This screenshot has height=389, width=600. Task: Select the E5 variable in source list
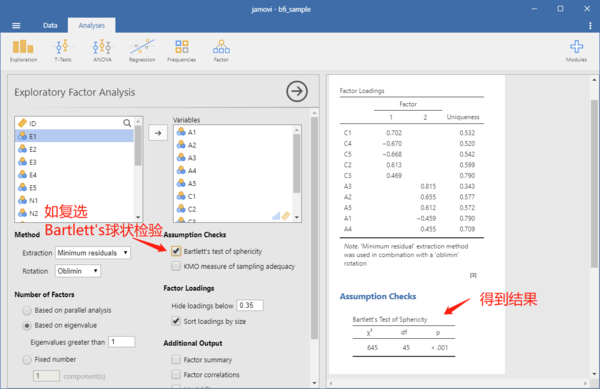pos(74,188)
